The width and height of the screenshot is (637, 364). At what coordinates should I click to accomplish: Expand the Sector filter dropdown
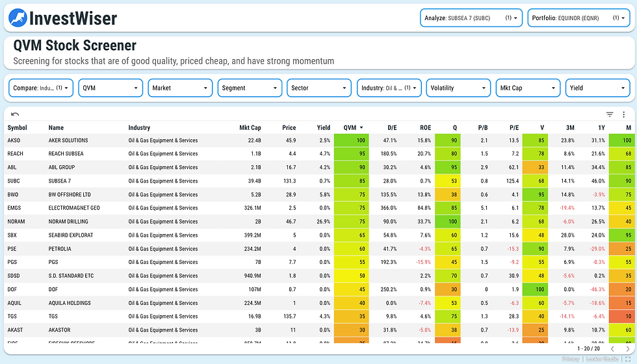point(319,88)
